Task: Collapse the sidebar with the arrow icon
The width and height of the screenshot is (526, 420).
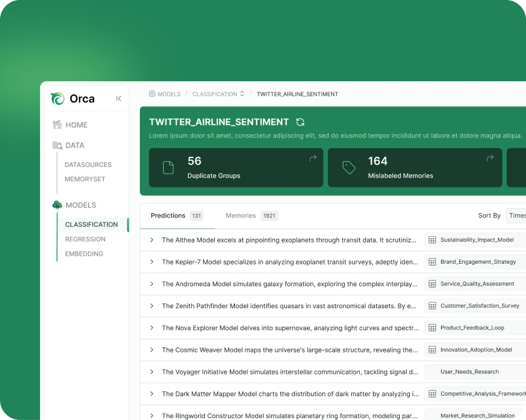Action: point(119,99)
